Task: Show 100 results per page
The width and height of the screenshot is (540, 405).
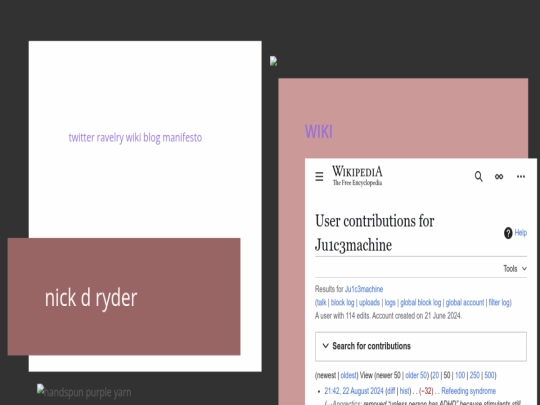Action: [460, 375]
